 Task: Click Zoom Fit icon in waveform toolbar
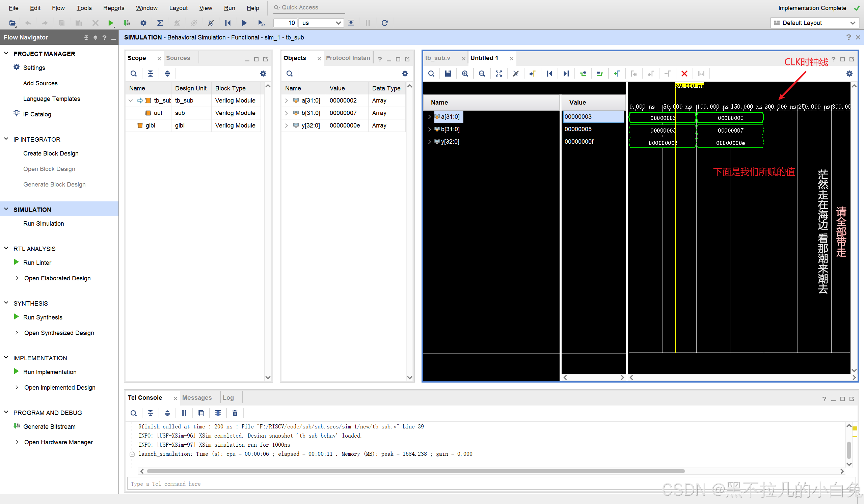click(499, 74)
